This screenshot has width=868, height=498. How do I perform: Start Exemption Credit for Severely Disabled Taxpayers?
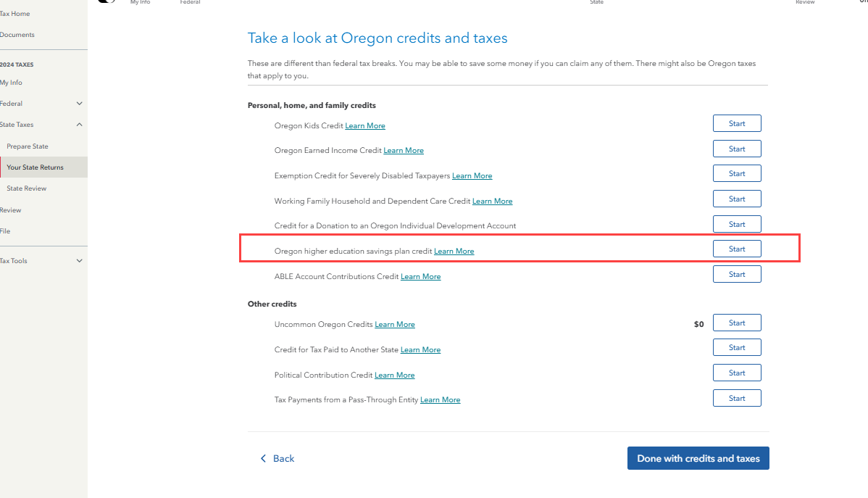tap(737, 173)
